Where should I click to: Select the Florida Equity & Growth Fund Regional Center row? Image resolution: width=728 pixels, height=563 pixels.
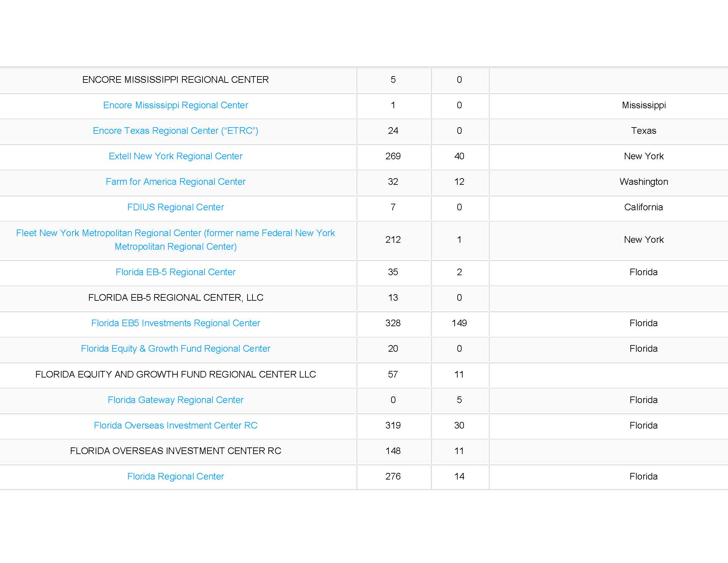(x=364, y=348)
